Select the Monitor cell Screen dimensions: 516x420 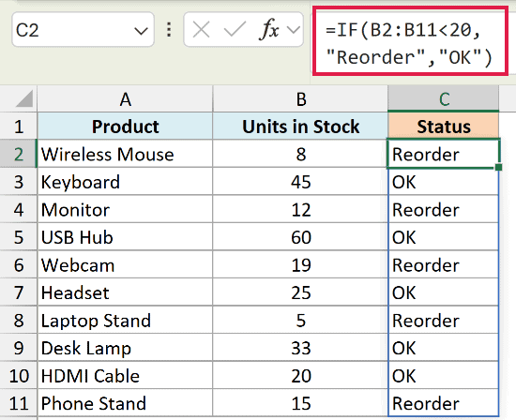click(x=125, y=209)
